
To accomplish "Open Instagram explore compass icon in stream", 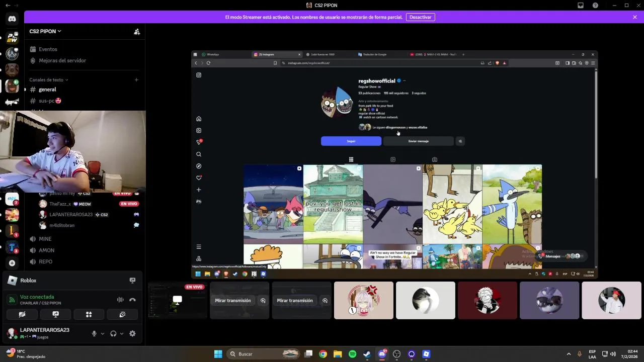I will [x=199, y=166].
